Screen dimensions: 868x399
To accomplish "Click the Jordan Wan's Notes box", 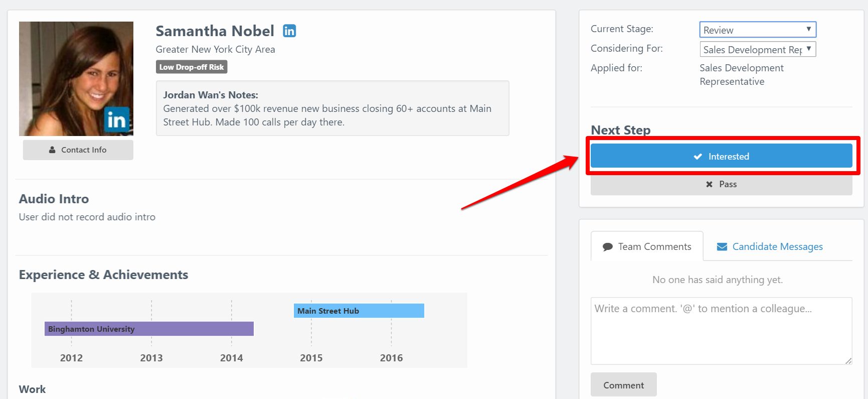I will pyautogui.click(x=332, y=108).
